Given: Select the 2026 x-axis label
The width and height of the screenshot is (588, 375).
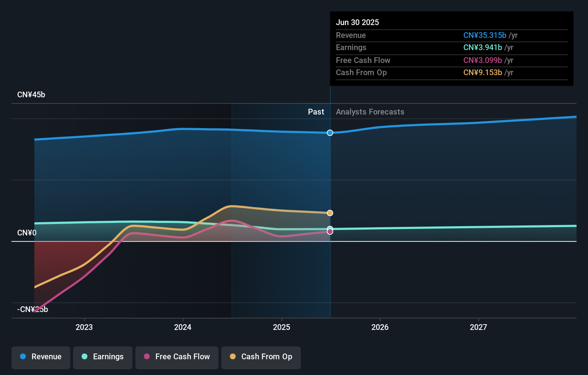Looking at the screenshot, I should (380, 327).
